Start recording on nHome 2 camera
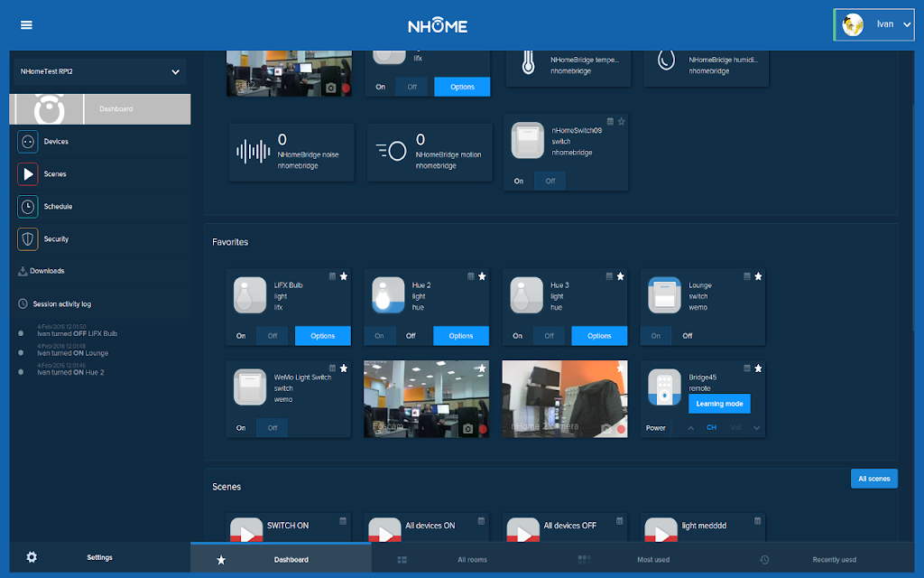 pos(621,429)
